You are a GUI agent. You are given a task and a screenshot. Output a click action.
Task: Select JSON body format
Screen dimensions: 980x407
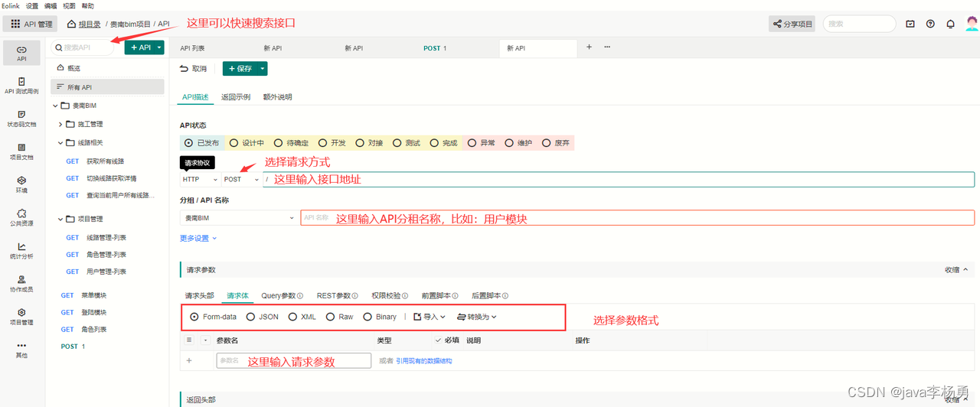(x=263, y=317)
